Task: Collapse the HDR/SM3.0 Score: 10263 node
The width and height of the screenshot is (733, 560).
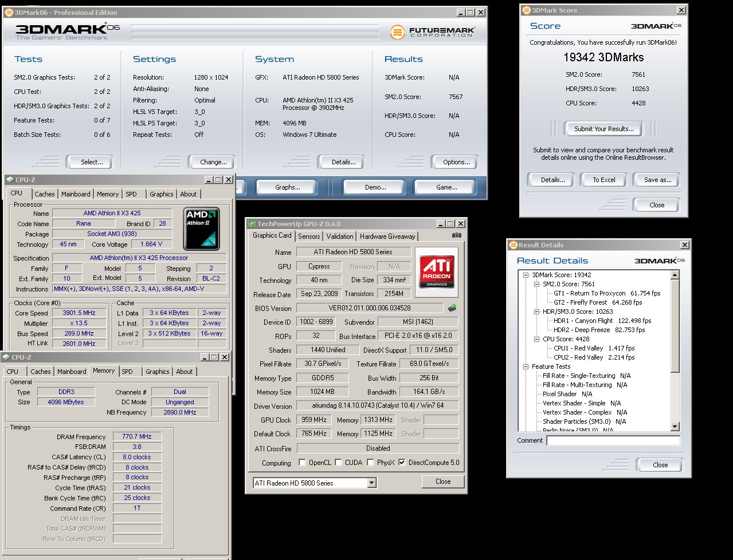Action: click(537, 311)
